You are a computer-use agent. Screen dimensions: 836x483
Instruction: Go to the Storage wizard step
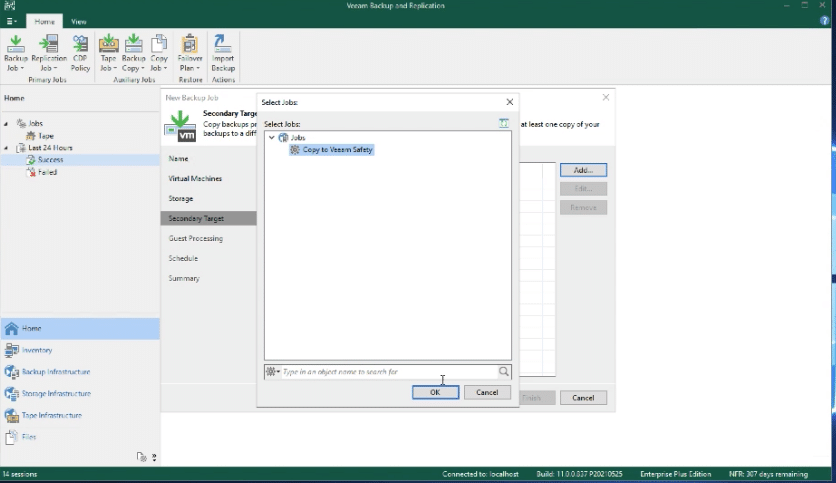pos(181,198)
